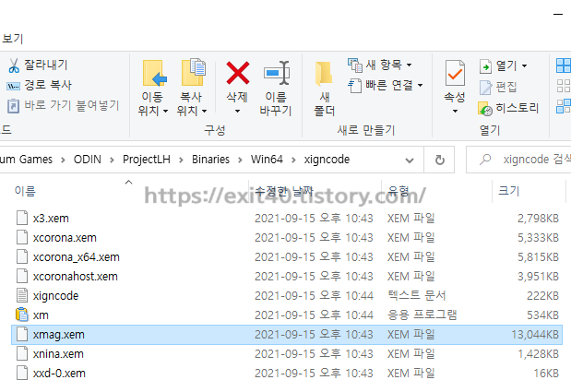Click Paste shortcut (바로 가기 붙여넣기)
571x392 pixels.
pos(63,105)
